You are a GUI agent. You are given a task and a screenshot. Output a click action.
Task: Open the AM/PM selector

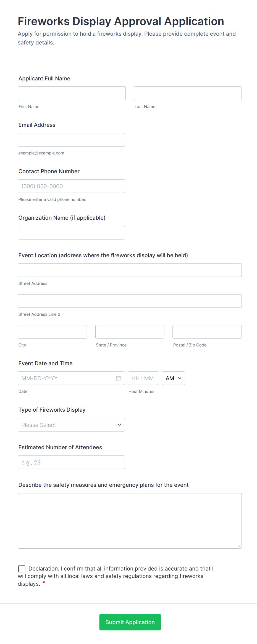click(173, 378)
